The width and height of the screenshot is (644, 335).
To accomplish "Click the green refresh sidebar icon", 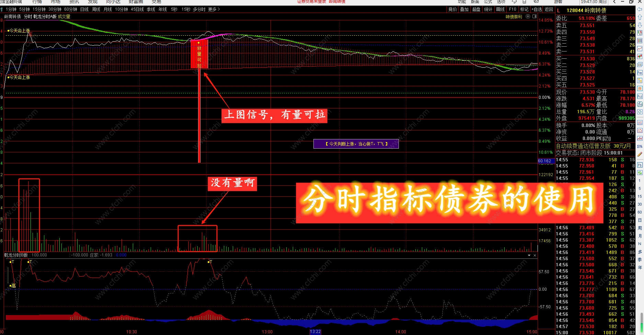I will (x=640, y=173).
